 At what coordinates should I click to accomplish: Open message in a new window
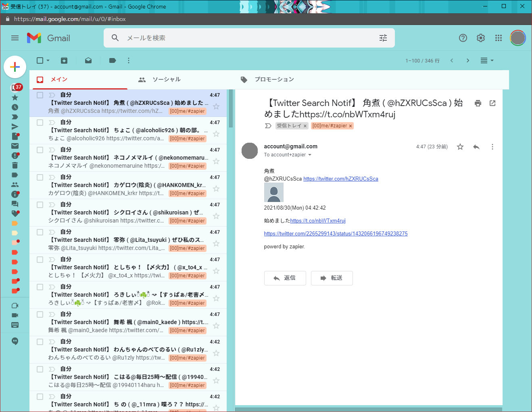tap(492, 103)
